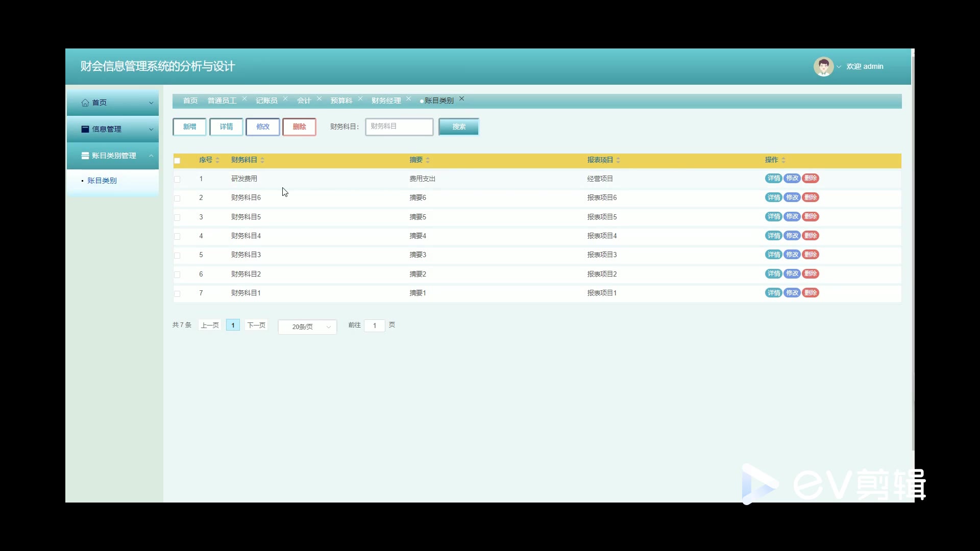980x551 pixels.
Task: Click the 信息管理 sidebar icon
Action: coord(85,129)
